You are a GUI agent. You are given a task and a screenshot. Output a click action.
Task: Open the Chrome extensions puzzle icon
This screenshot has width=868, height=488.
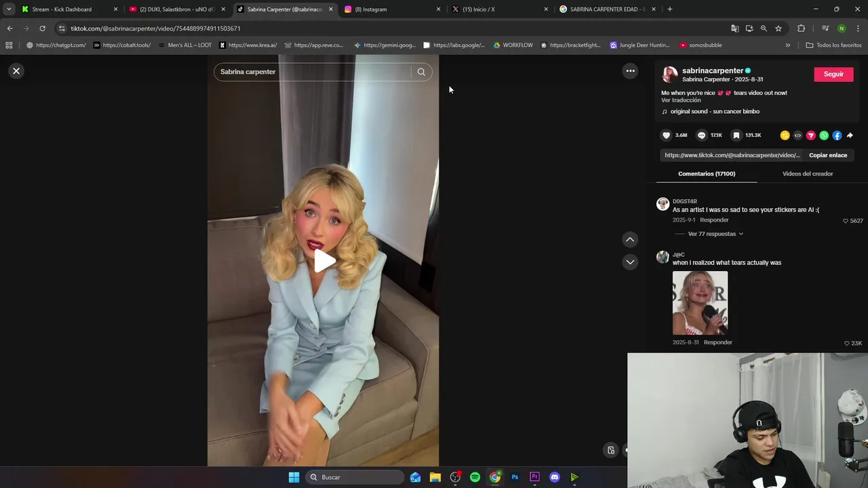tap(802, 28)
